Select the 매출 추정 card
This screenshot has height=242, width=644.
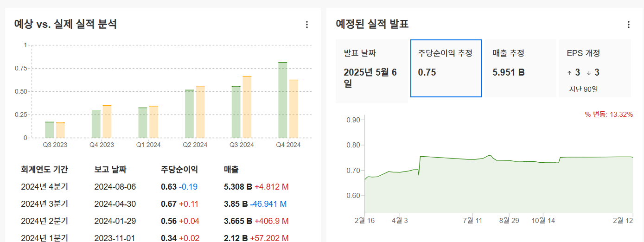(x=520, y=68)
